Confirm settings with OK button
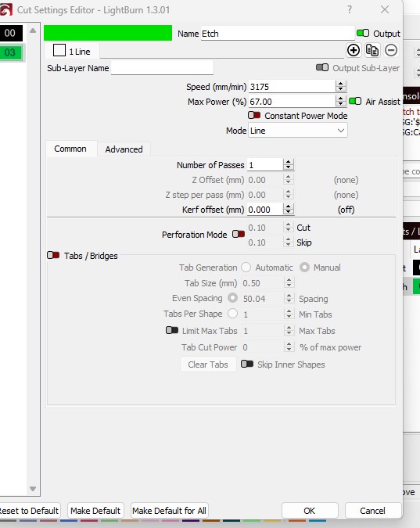 click(x=310, y=511)
